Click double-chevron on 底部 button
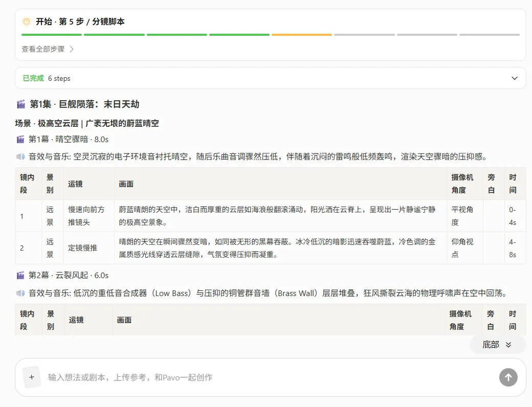Image resolution: width=532 pixels, height=407 pixels. click(x=508, y=345)
